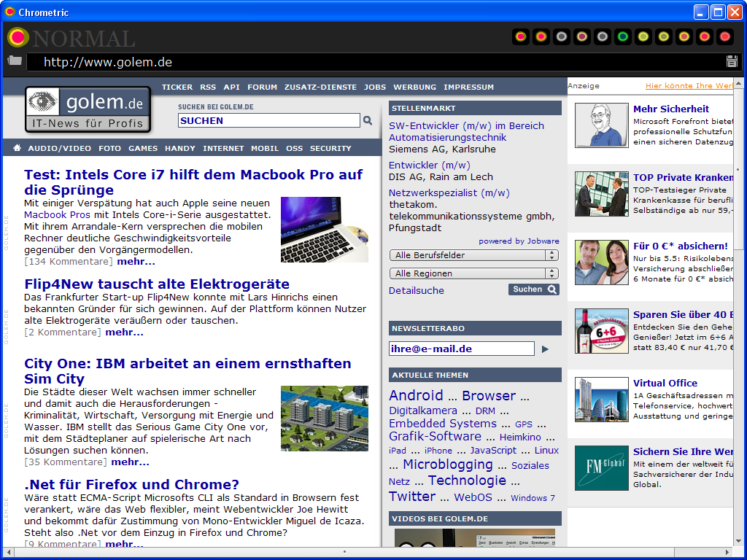
Task: Follow the Macbook Pros inline link
Action: [x=57, y=215]
